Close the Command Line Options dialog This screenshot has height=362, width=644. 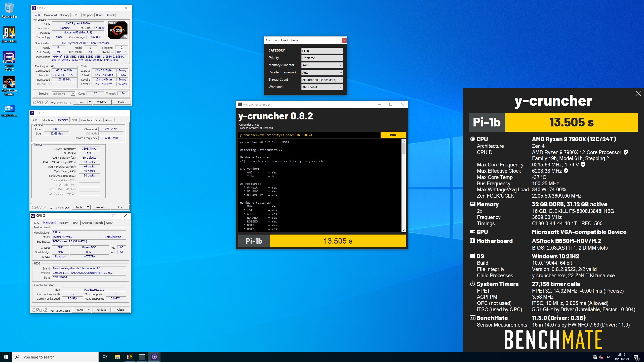[x=344, y=40]
